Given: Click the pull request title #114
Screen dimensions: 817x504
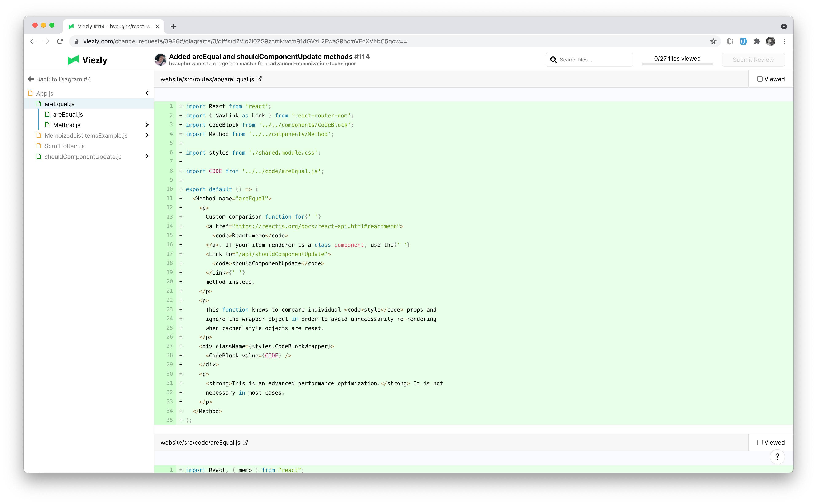Looking at the screenshot, I should click(x=269, y=56).
